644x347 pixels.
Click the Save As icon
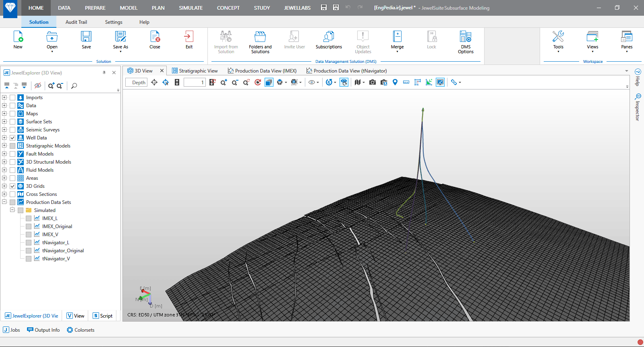(x=120, y=37)
